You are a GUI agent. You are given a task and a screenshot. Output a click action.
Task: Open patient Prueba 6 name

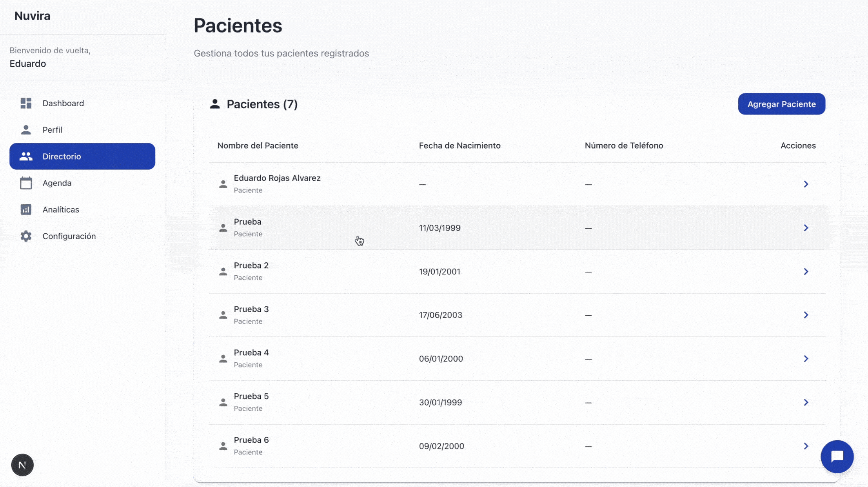point(251,440)
